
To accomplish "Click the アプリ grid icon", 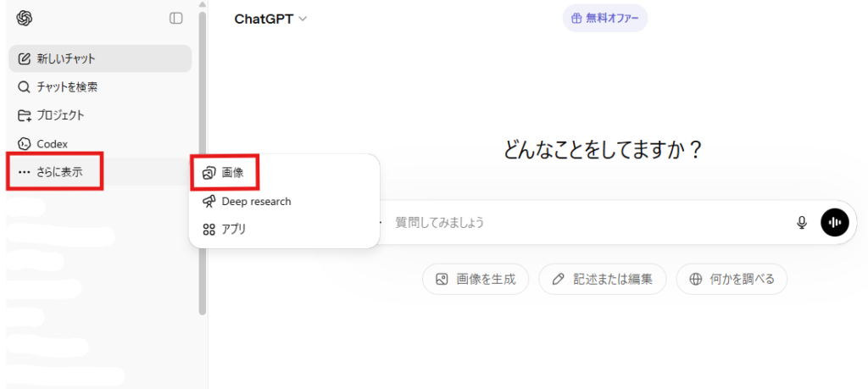I will (x=209, y=229).
